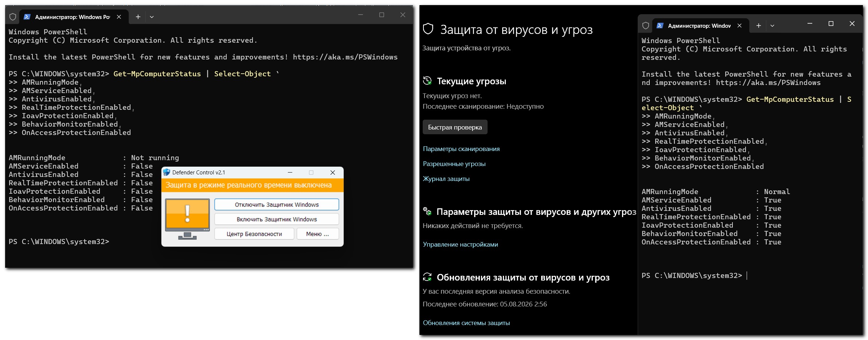Open a new tab in the False-results PowerShell window
868x340 pixels.
[x=138, y=17]
